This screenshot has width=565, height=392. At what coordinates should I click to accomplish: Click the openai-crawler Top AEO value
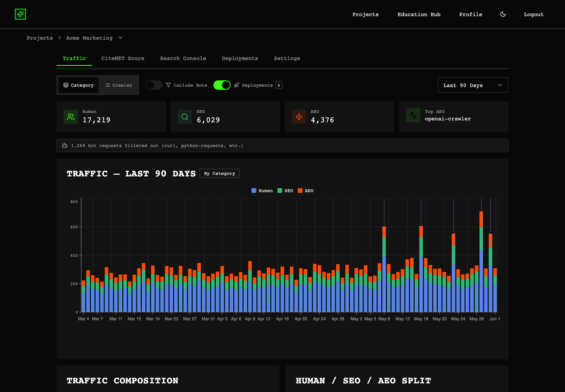[x=448, y=119]
